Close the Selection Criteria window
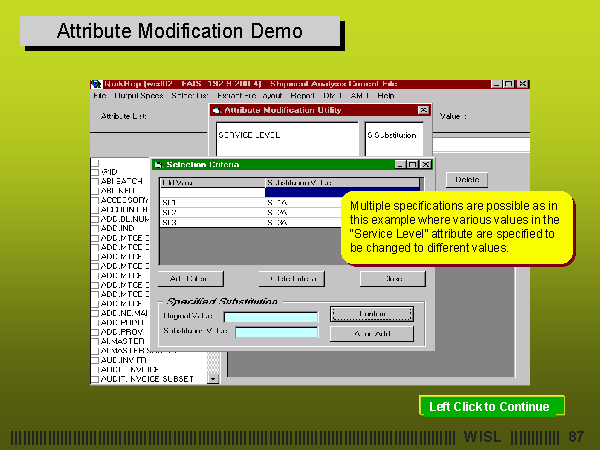The height and width of the screenshot is (450, 600). coord(426,164)
